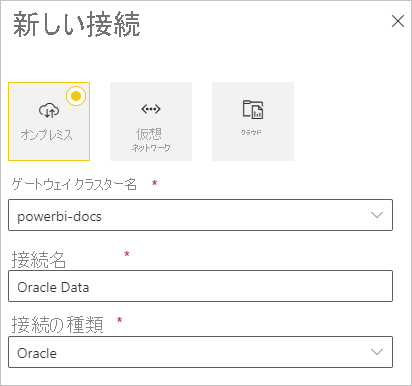Pick the クラウド connection tile

(253, 121)
